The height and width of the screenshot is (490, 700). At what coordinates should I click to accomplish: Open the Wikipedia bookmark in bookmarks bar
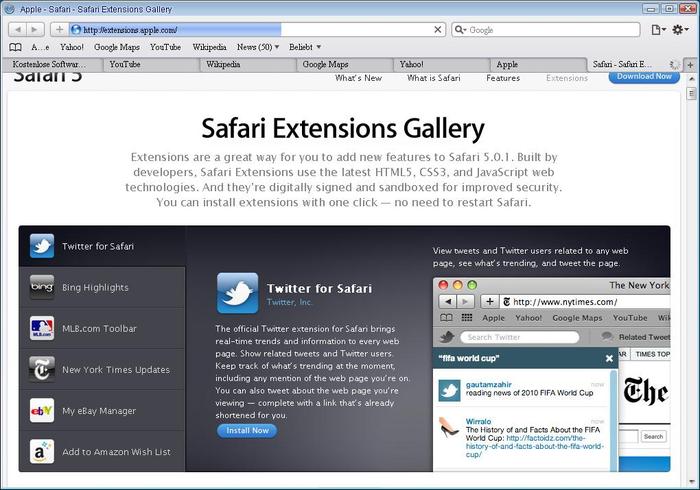point(209,47)
